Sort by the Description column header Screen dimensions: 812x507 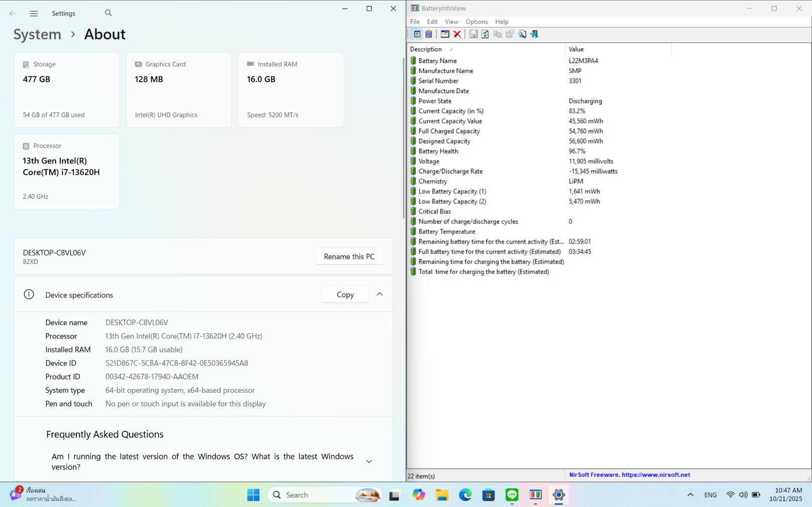click(426, 49)
